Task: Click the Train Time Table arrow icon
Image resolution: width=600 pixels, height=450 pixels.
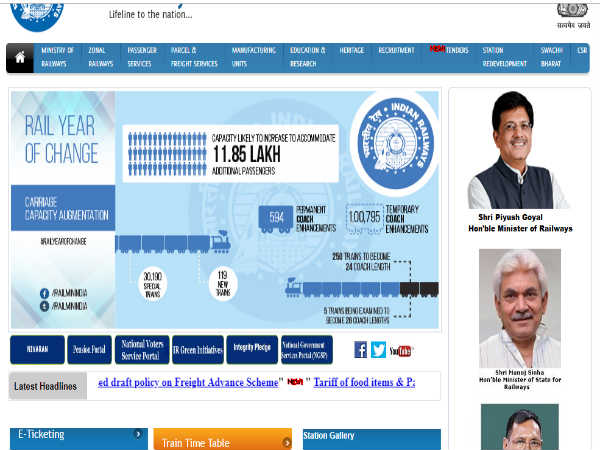Action: pyautogui.click(x=287, y=443)
